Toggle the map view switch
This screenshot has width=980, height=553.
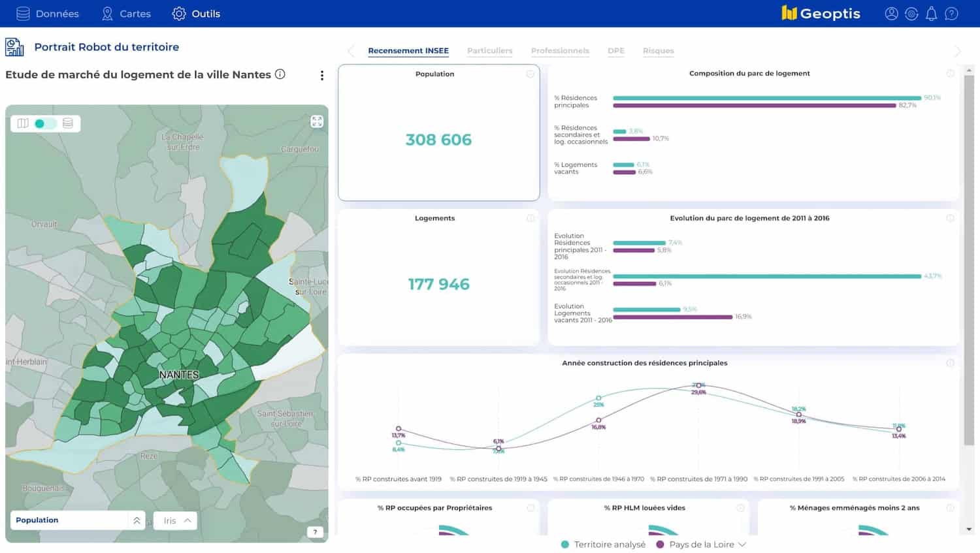pyautogui.click(x=44, y=123)
